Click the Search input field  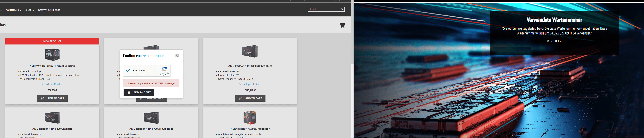324,9
